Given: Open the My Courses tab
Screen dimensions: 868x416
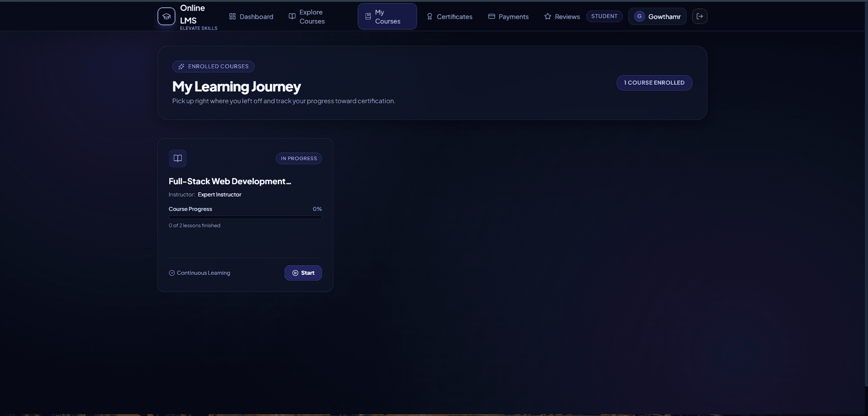Looking at the screenshot, I should [387, 16].
